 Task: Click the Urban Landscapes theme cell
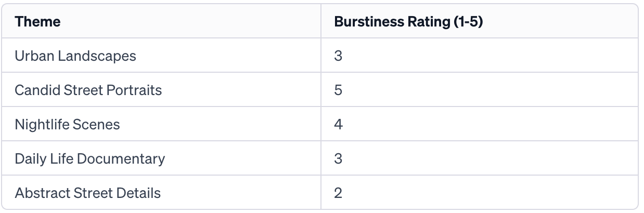pyautogui.click(x=75, y=56)
